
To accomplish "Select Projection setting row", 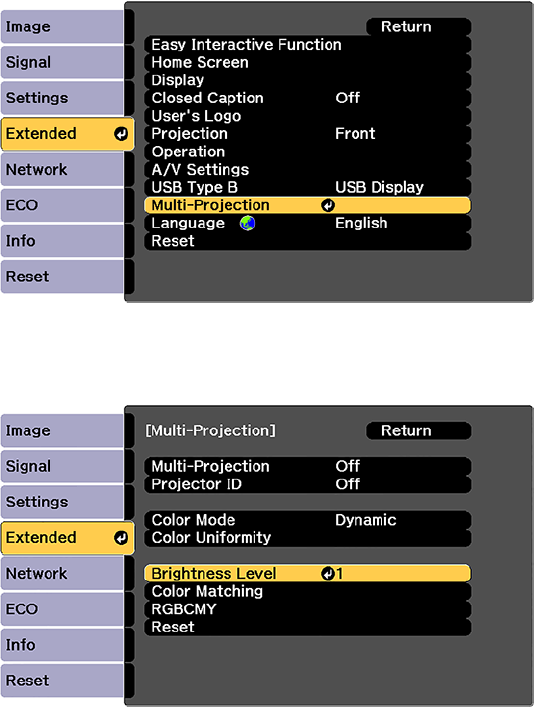I will click(308, 134).
